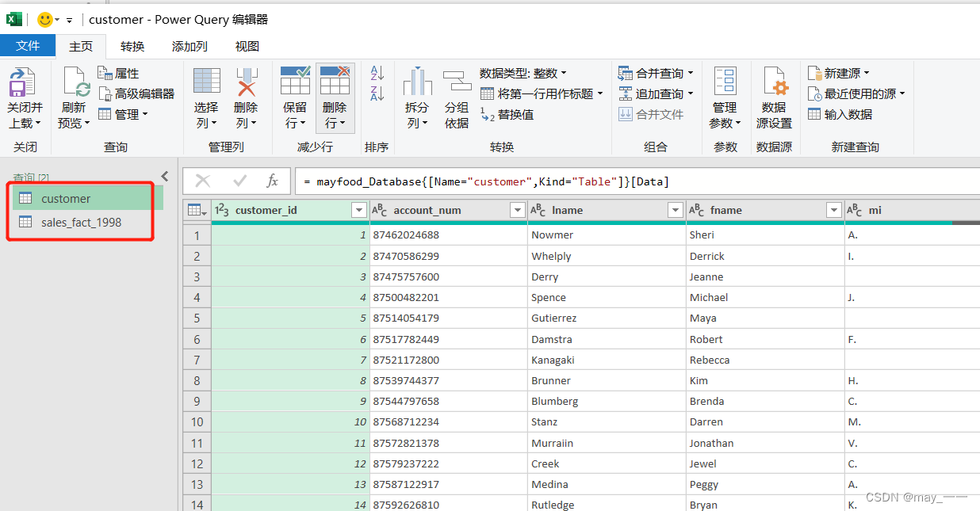The width and height of the screenshot is (980, 511).
Task: Switch to the 转换 transform tab
Action: point(132,46)
